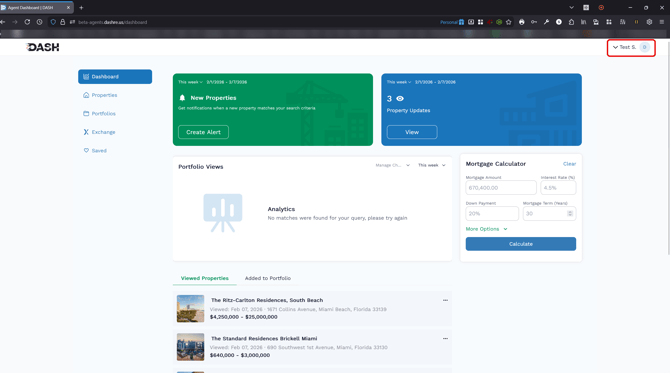Click the Personal container icon
Screen dimensions: 670x373
pyautogui.click(x=461, y=22)
